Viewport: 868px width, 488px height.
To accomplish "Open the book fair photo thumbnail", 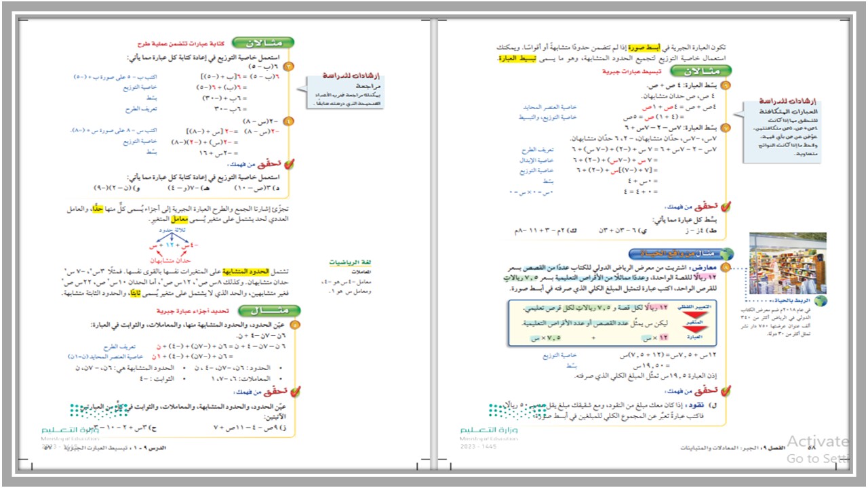I will coord(788,263).
